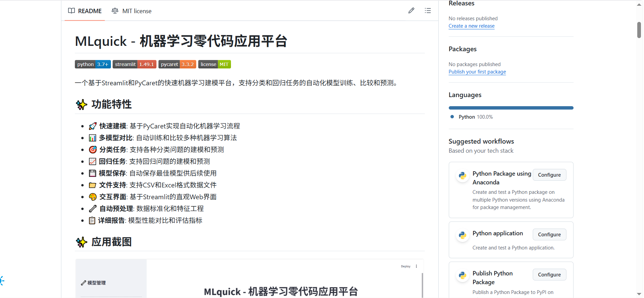Image resolution: width=644 pixels, height=298 pixels.
Task: Click the page vertical scrollbar thumb
Action: (x=639, y=30)
